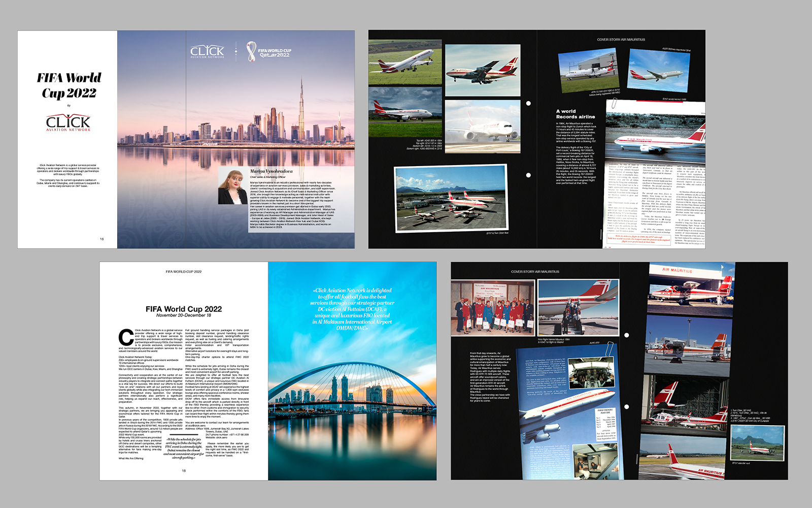Click page number 16 on the first spread

click(101, 239)
